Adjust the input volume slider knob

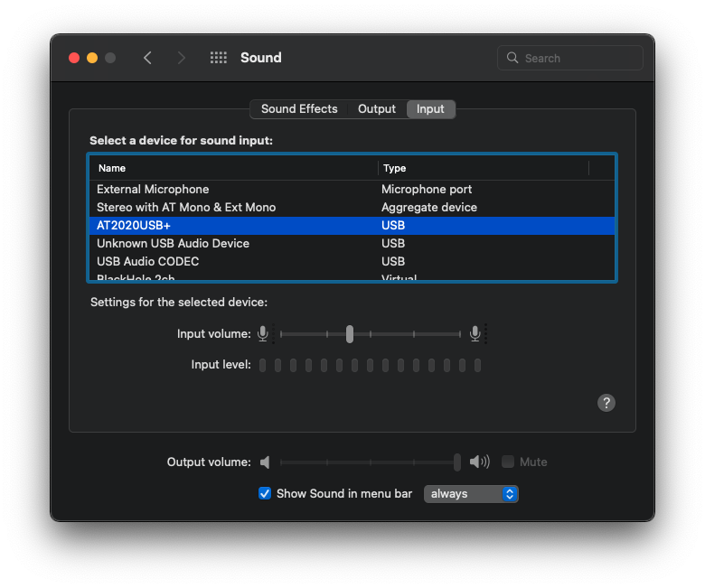pos(350,334)
